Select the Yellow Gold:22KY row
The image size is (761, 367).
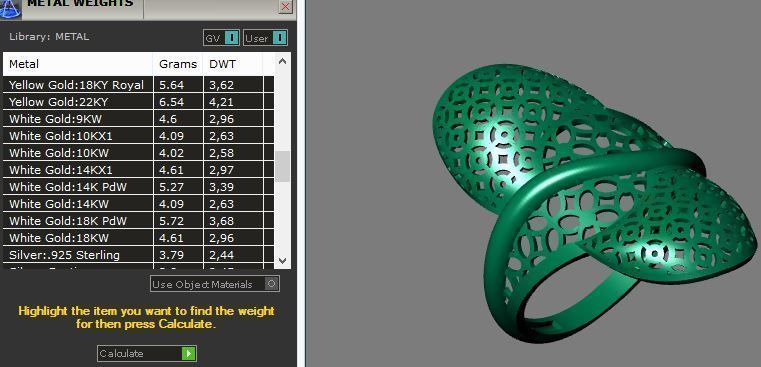[138, 102]
